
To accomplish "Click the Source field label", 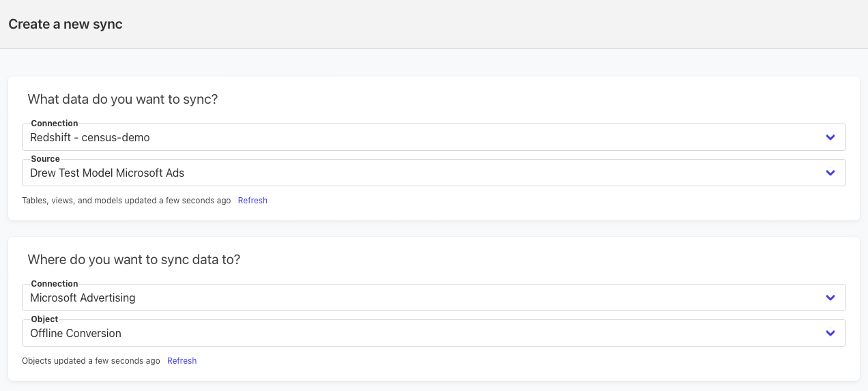I will [x=45, y=159].
